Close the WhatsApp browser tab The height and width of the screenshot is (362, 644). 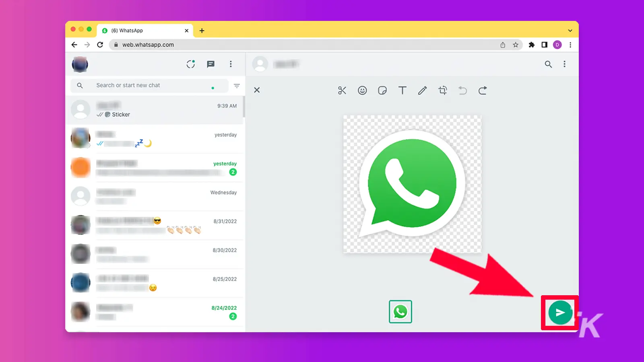(x=186, y=31)
